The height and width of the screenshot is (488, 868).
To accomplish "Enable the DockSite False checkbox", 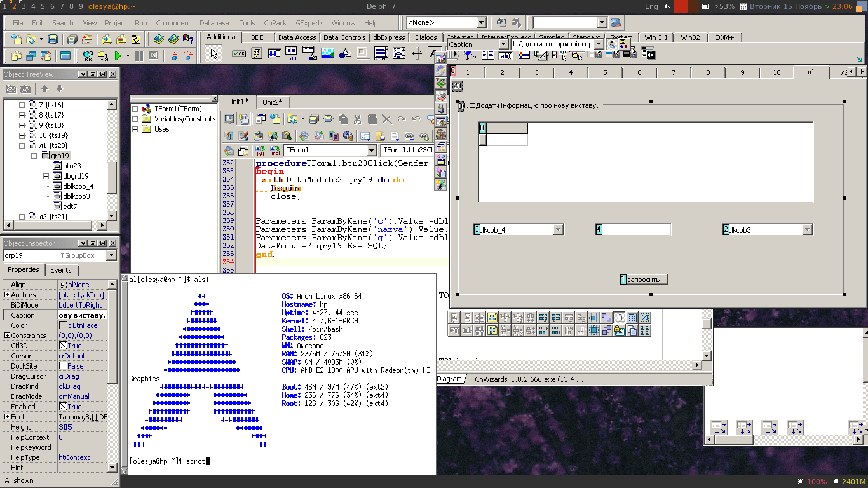I will (63, 366).
